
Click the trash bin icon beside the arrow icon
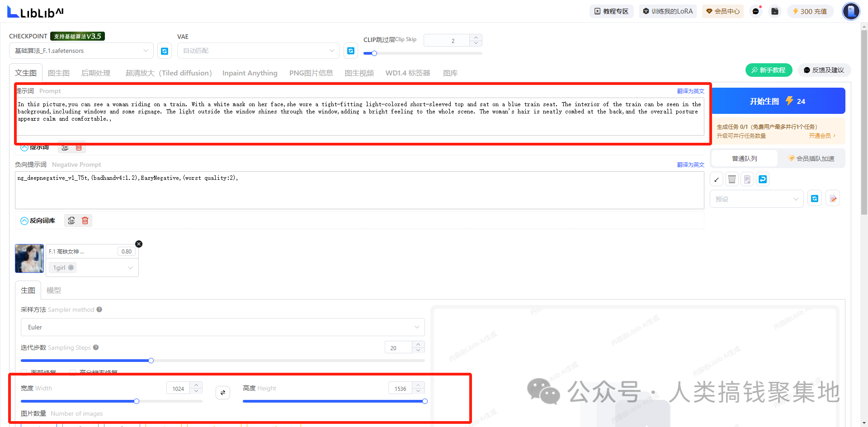pos(732,179)
